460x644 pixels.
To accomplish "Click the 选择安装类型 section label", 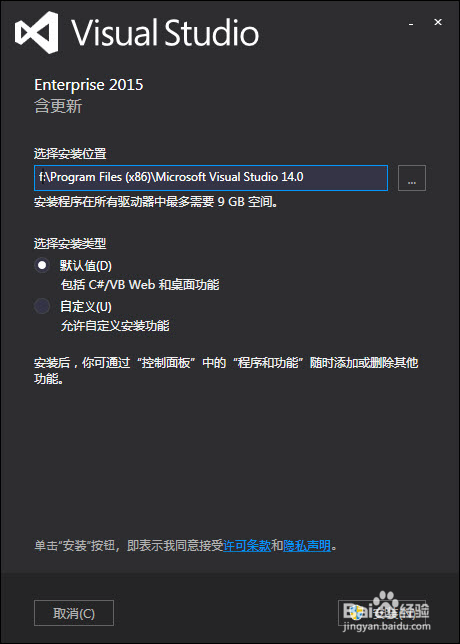I will (x=70, y=244).
